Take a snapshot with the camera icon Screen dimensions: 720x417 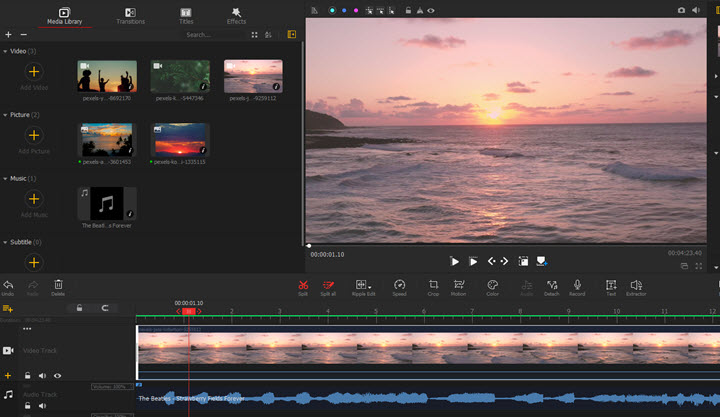point(682,10)
